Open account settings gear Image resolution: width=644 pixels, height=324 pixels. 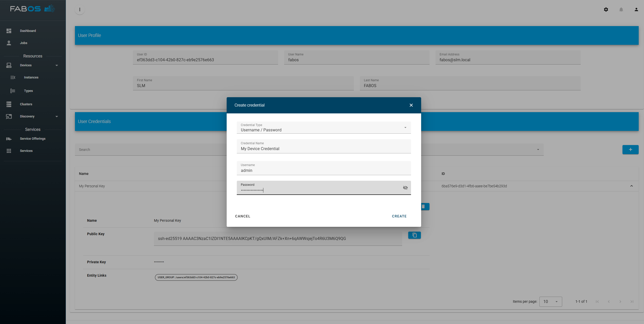pos(606,9)
